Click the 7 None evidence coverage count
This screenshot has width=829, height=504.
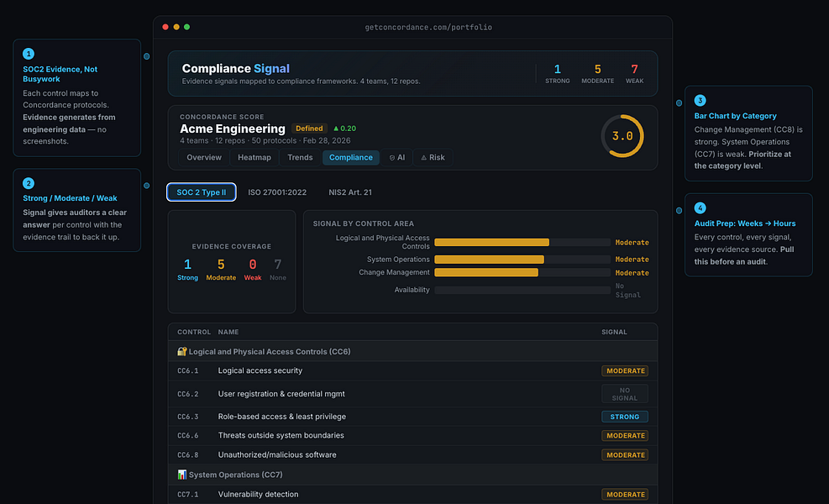point(278,269)
